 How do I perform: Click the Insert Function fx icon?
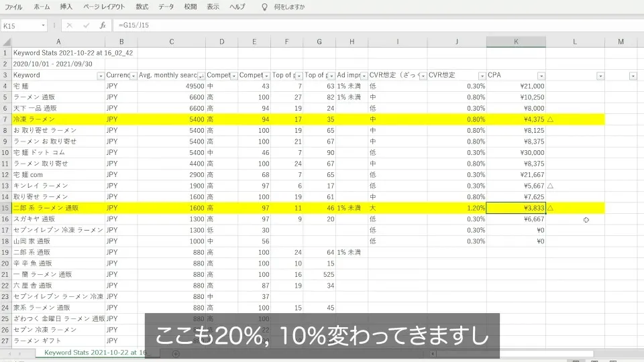102,25
